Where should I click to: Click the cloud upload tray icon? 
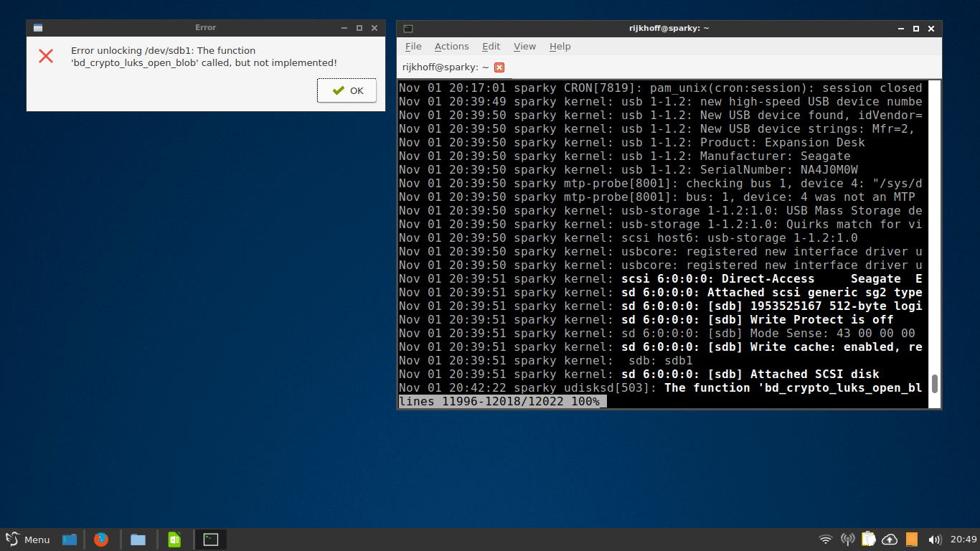click(890, 540)
